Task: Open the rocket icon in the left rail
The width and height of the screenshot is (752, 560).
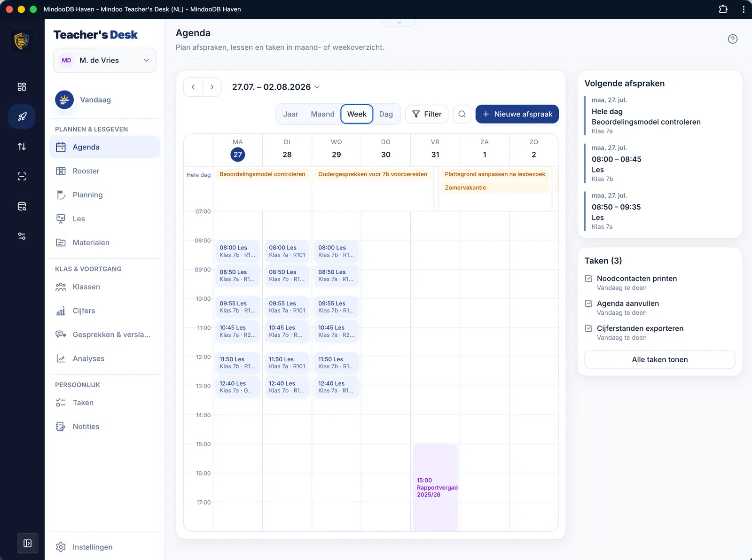Action: pyautogui.click(x=22, y=117)
